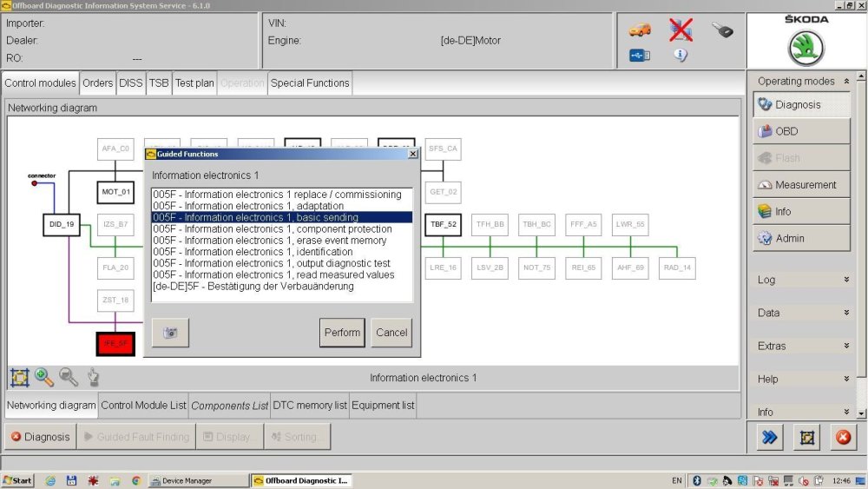This screenshot has height=489, width=868.
Task: Switch to Control Module List tab
Action: (143, 406)
